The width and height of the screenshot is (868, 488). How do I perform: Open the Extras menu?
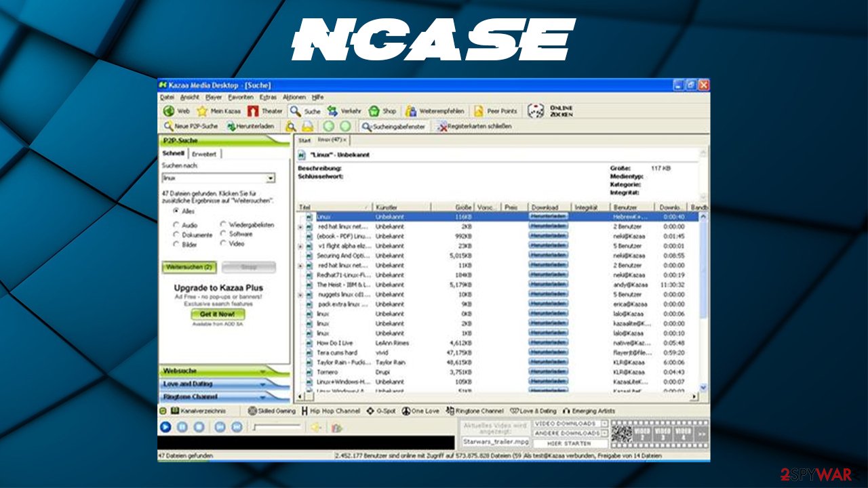269,97
